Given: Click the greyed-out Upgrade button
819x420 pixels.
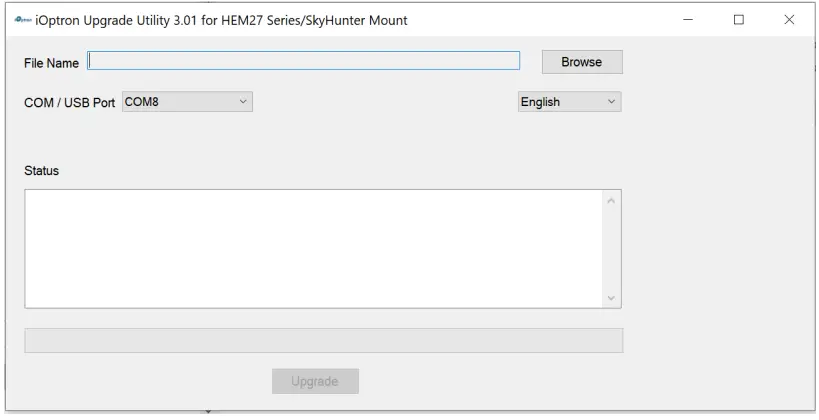Looking at the screenshot, I should click(x=315, y=381).
